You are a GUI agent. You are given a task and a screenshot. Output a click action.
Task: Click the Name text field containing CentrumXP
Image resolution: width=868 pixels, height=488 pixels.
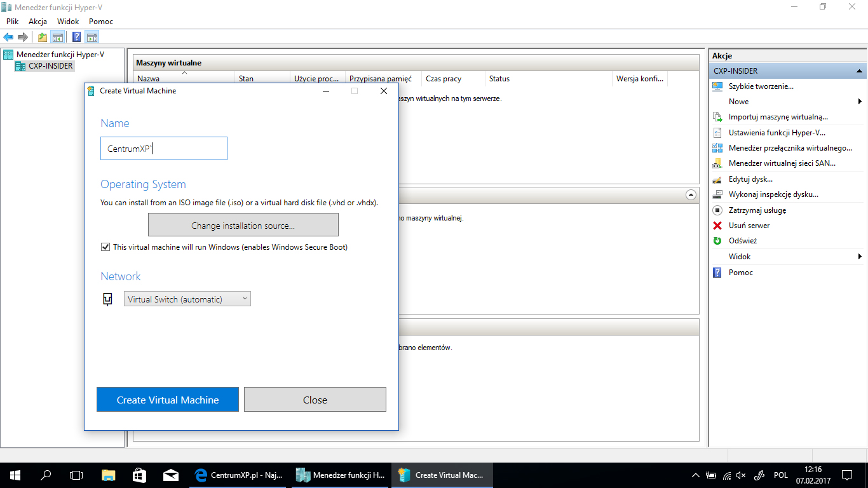[x=164, y=148]
